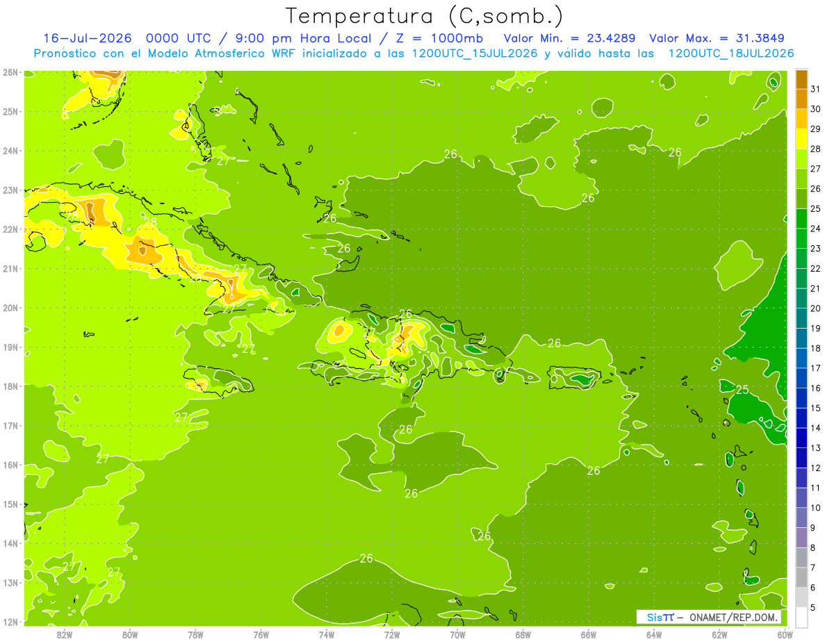The image size is (834, 644).
Task: Click the "20N" latitude axis label
Action: coord(10,308)
